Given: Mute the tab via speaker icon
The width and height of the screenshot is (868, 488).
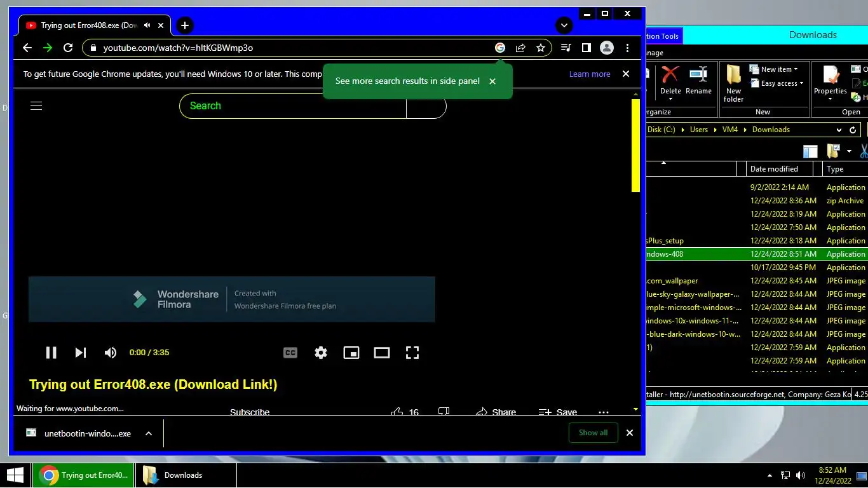Looking at the screenshot, I should pos(147,25).
